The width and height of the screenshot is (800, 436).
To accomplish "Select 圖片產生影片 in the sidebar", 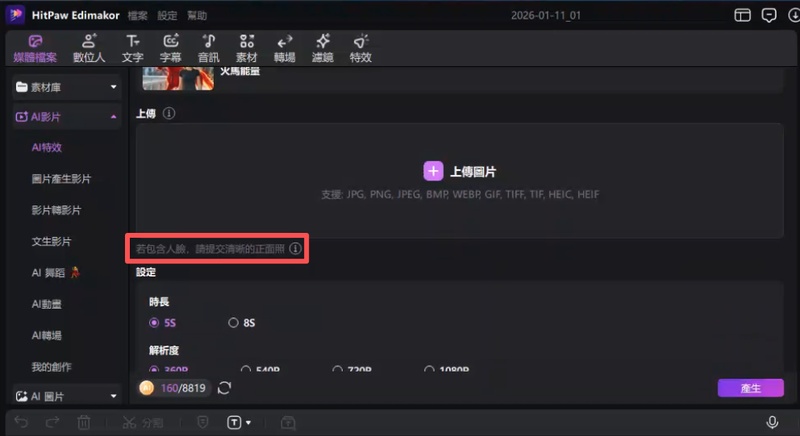I will [61, 179].
